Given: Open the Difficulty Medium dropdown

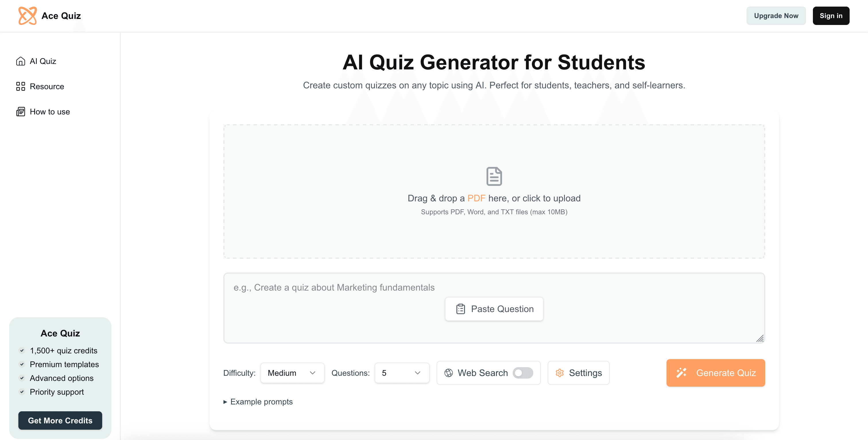Looking at the screenshot, I should click(292, 373).
